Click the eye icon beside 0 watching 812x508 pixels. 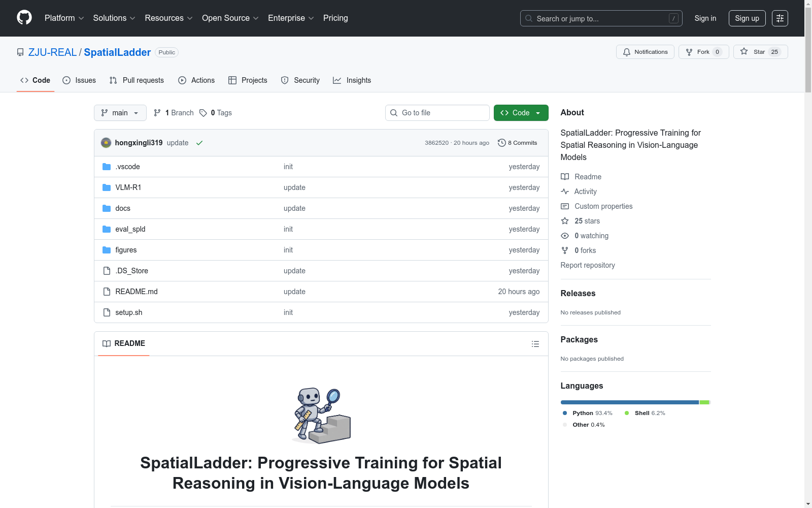[565, 236]
